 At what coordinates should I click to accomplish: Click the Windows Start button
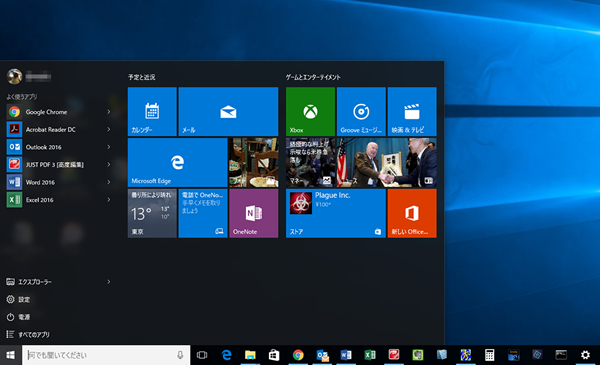[x=11, y=355]
